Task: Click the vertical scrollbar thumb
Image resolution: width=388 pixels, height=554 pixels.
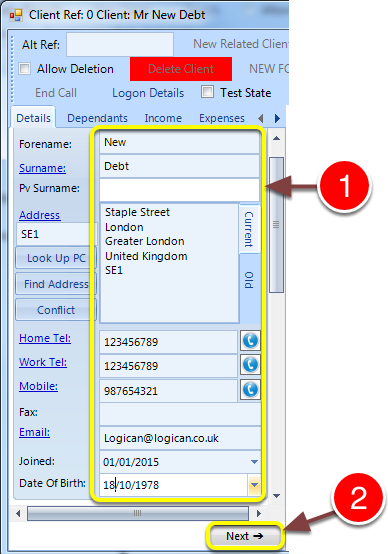Action: [x=276, y=225]
